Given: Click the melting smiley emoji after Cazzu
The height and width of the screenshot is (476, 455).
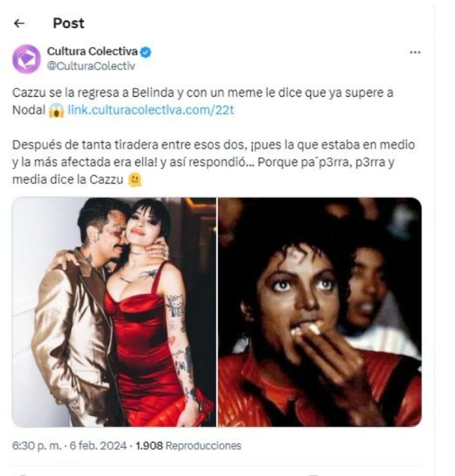Looking at the screenshot, I should 134,180.
